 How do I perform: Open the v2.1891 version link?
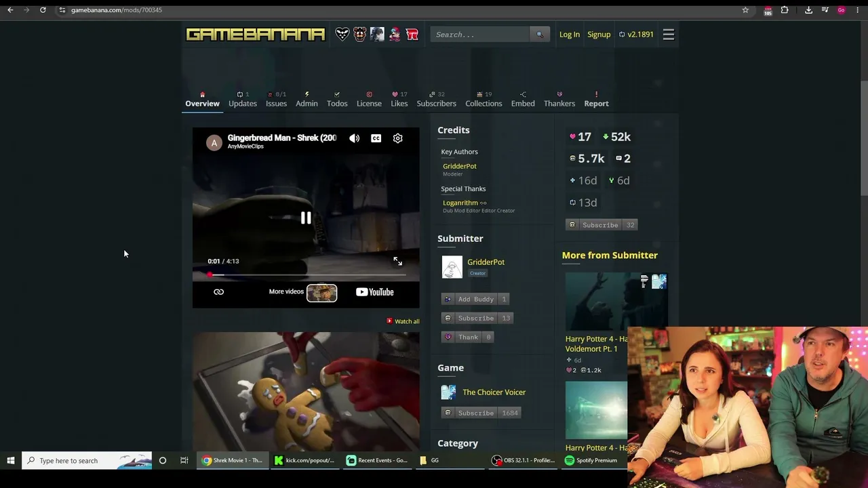(x=636, y=35)
